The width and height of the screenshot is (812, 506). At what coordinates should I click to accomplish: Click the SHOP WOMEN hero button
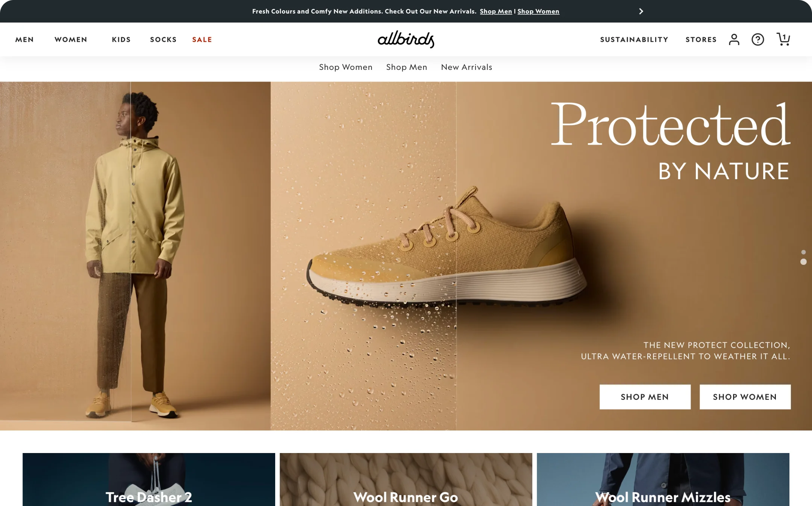coord(745,397)
